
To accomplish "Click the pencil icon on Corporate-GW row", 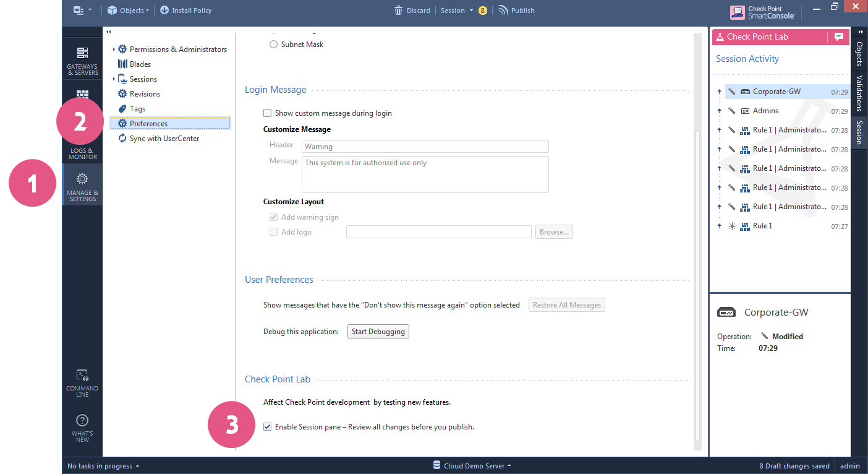I will pyautogui.click(x=732, y=92).
